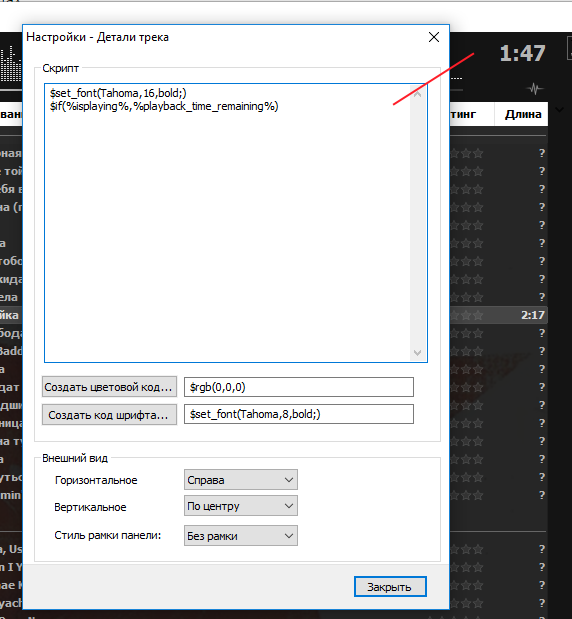This screenshot has height=619, width=572.
Task: Open Создать цветовой код color picker
Action: point(109,387)
